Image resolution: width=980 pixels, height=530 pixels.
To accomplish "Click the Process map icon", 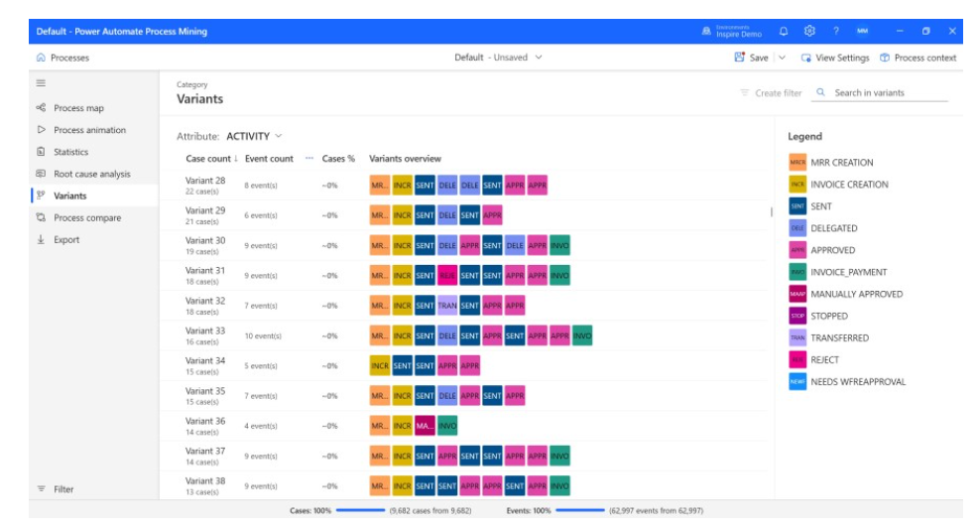I will (x=41, y=107).
